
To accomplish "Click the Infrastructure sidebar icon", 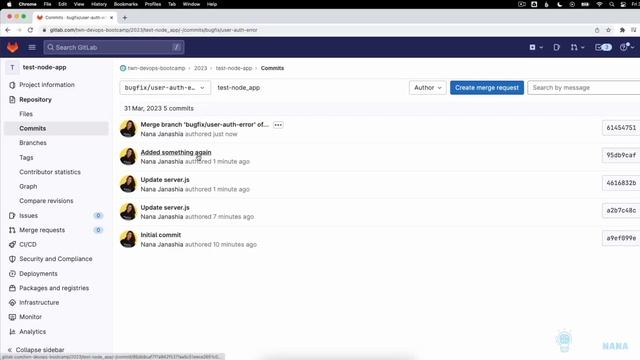I will [x=12, y=302].
